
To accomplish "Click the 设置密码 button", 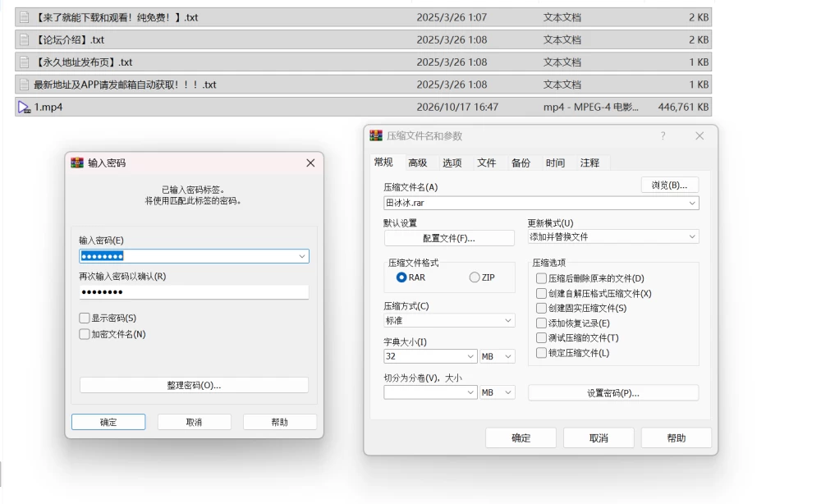I will point(613,393).
